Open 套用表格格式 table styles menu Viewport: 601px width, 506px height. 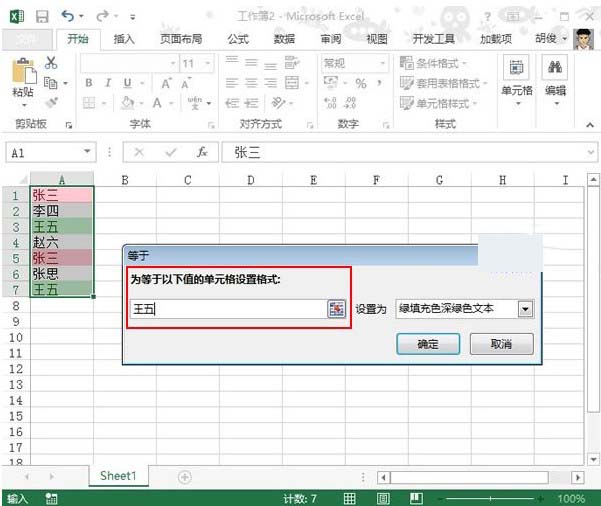tap(443, 83)
